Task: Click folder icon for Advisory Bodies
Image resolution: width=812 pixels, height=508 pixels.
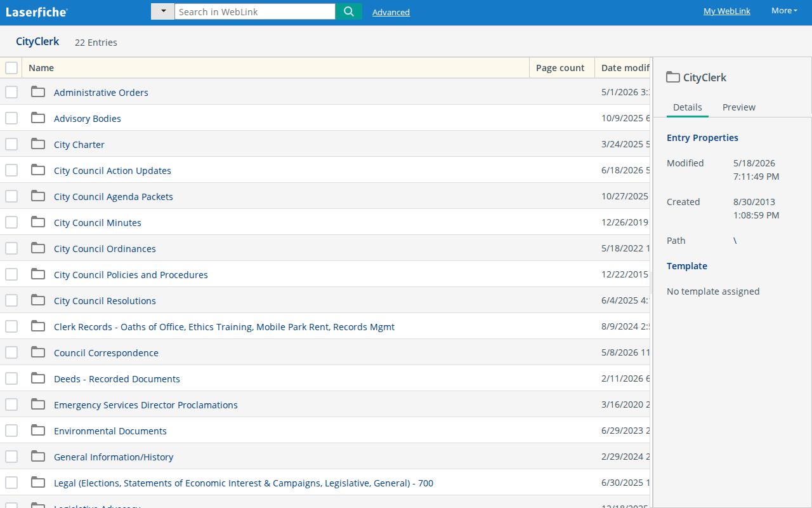Action: 38,117
